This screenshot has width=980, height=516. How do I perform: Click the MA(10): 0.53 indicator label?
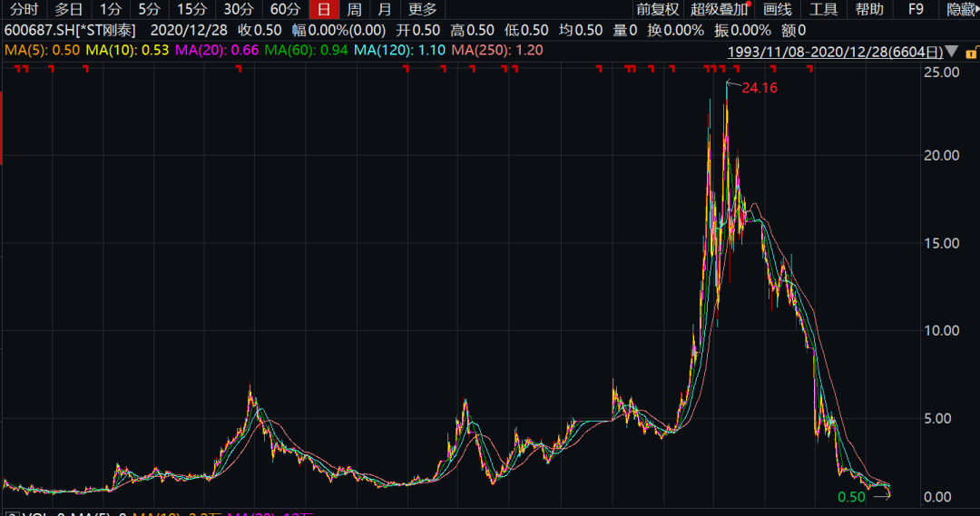127,51
